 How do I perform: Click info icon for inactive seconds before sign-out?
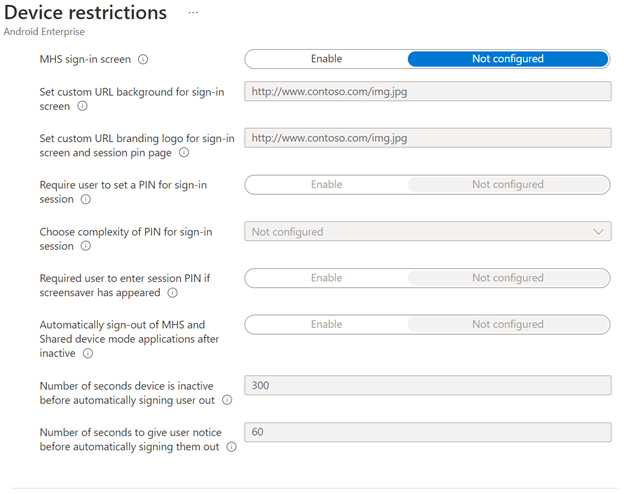(227, 400)
